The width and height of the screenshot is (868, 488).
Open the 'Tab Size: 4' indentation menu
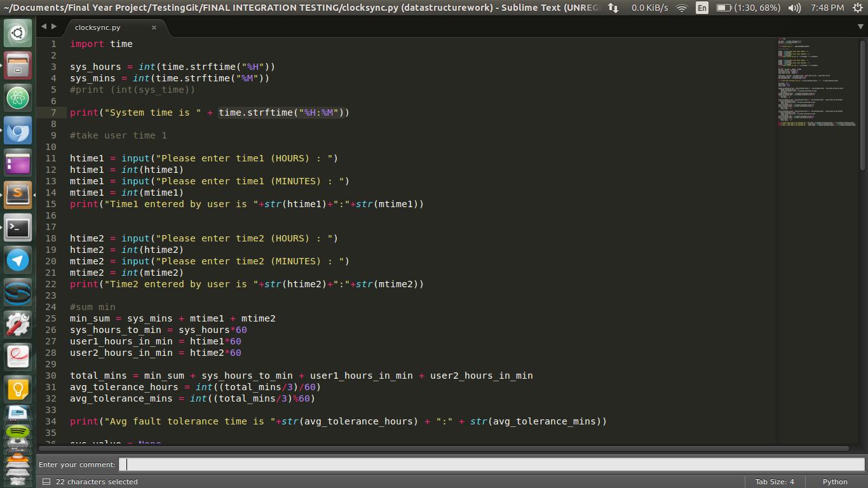tap(775, 482)
